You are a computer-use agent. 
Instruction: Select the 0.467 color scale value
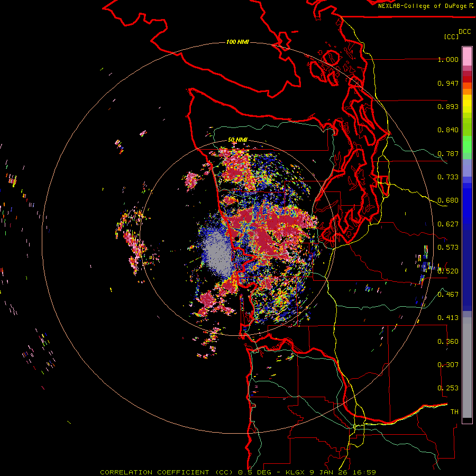[448, 295]
